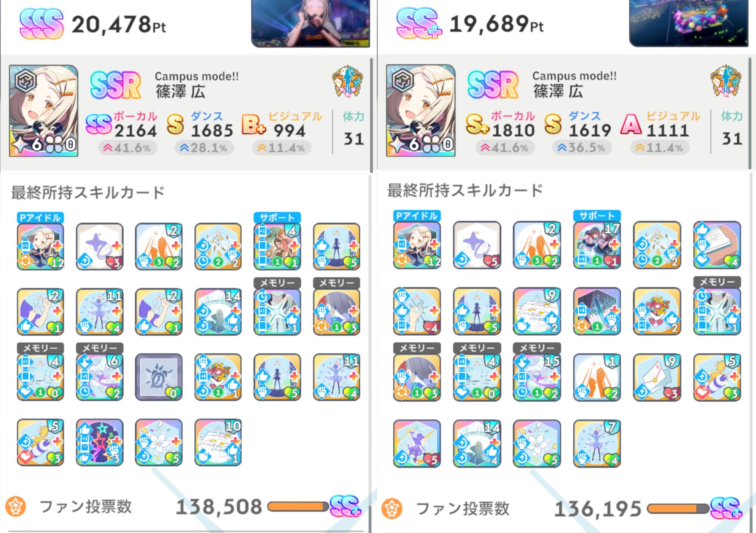Open the support card numbered 17
The image size is (756, 533).
coord(597,245)
